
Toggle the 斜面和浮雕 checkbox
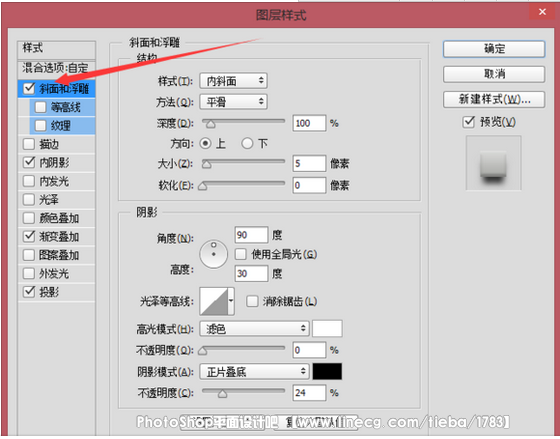[x=29, y=88]
